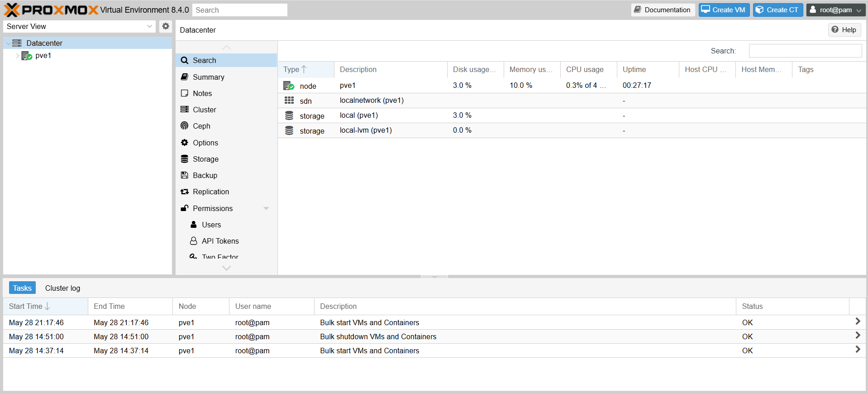Expand details of Bulk shutdown task row

[858, 336]
